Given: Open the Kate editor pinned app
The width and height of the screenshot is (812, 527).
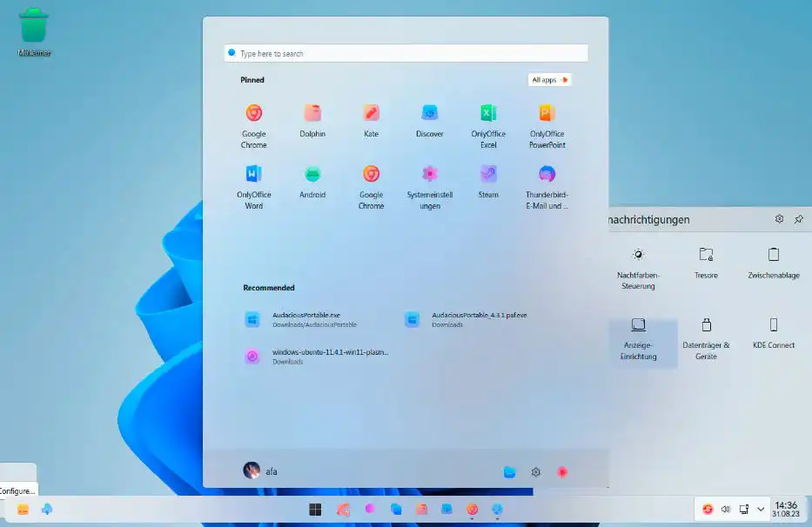Looking at the screenshot, I should coord(371,121).
